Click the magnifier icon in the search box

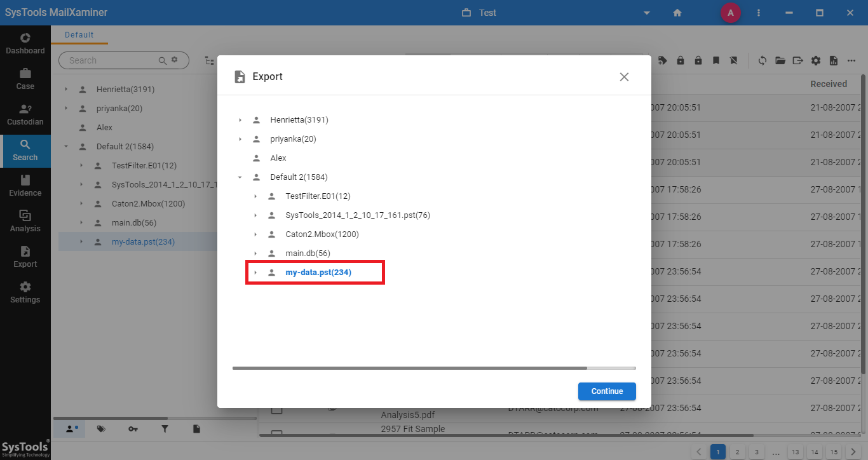[x=163, y=60]
